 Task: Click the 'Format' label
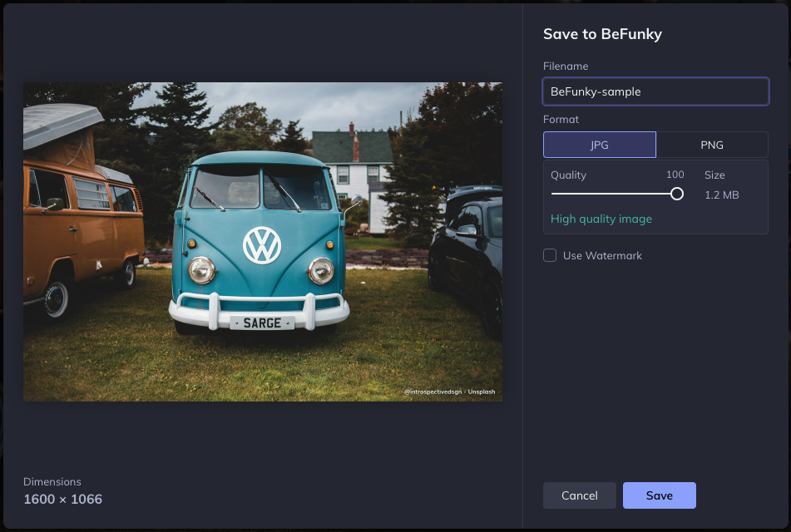(561, 120)
